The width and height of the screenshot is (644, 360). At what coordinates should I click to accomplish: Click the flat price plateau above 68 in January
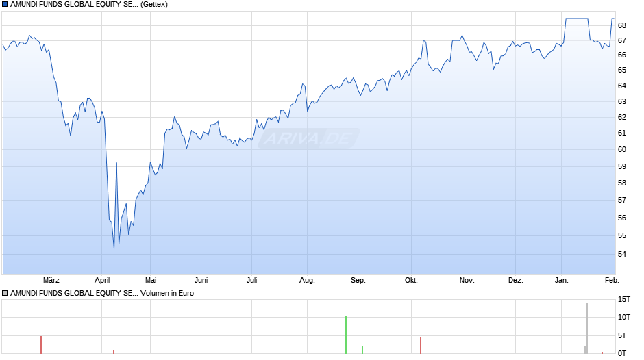coord(577,18)
